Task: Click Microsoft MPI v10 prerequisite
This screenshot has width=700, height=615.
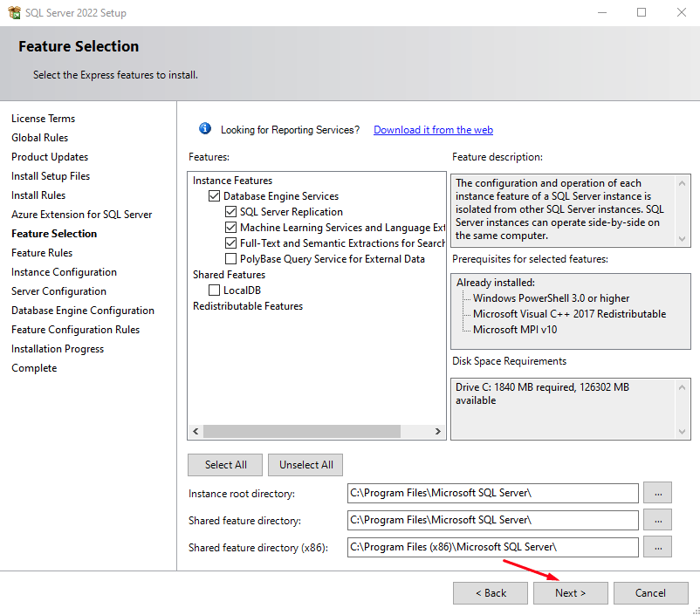Action: (x=515, y=330)
